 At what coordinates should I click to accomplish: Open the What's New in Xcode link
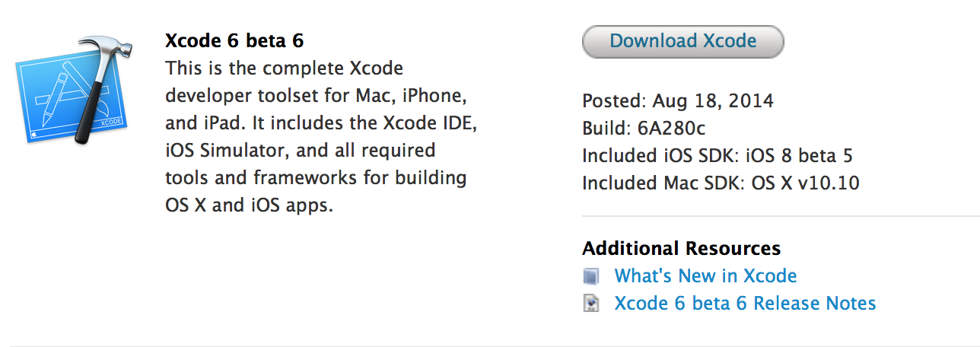705,276
